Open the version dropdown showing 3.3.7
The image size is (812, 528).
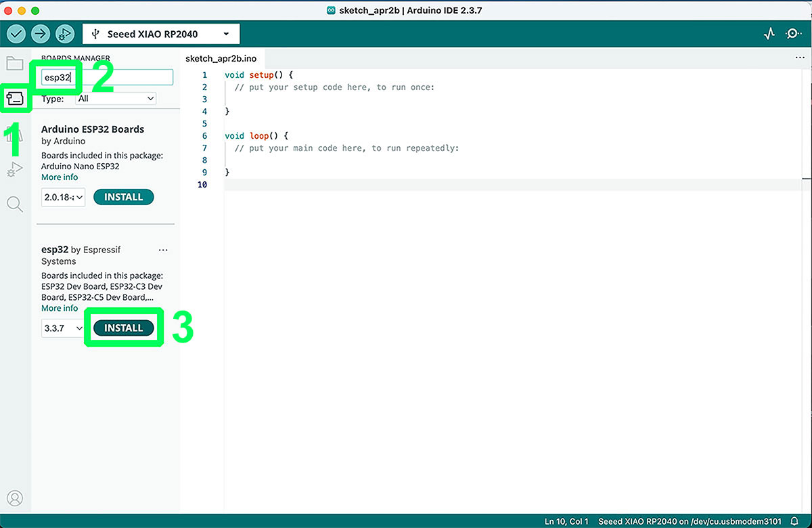coord(63,328)
